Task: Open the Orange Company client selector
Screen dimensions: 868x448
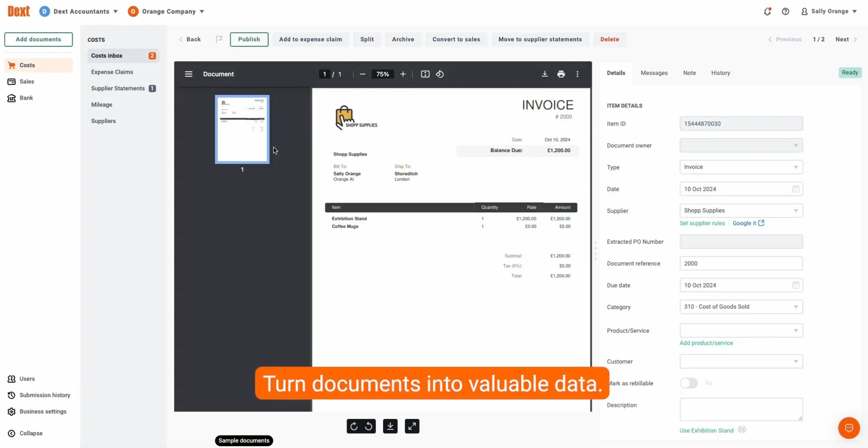Action: tap(166, 12)
